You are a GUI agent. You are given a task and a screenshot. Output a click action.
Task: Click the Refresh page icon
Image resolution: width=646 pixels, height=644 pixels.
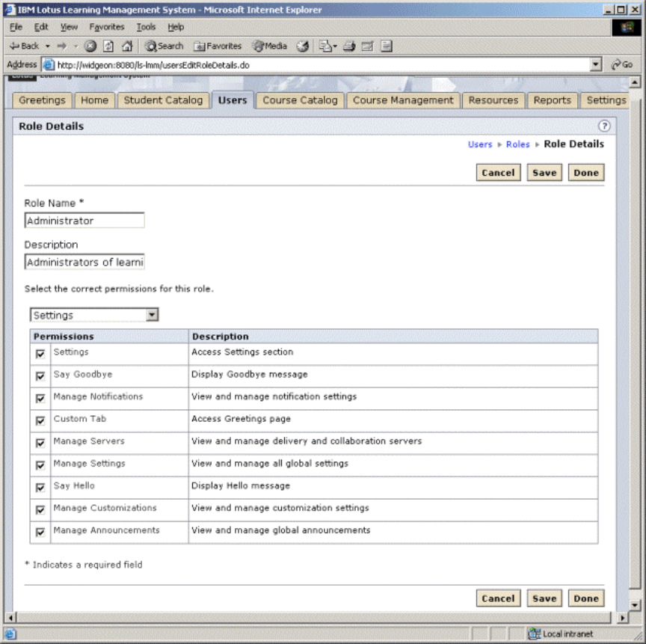coord(109,46)
